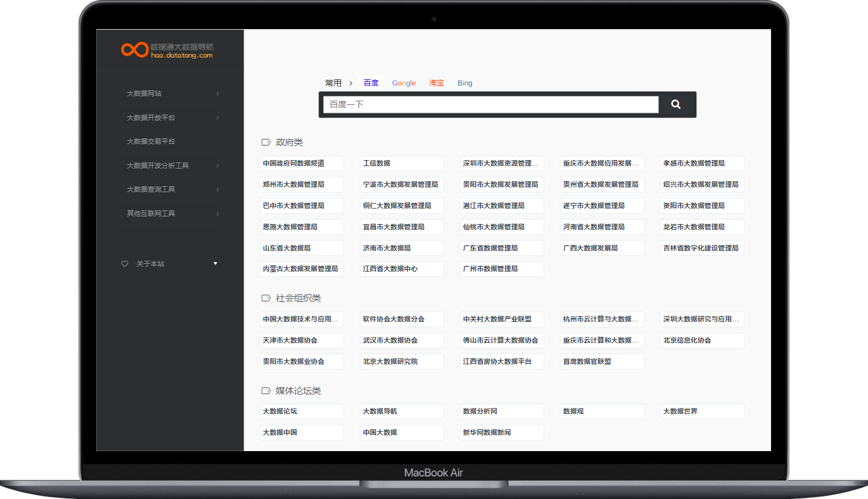
Task: Open 武汉市大数据协会 link
Action: [402, 340]
